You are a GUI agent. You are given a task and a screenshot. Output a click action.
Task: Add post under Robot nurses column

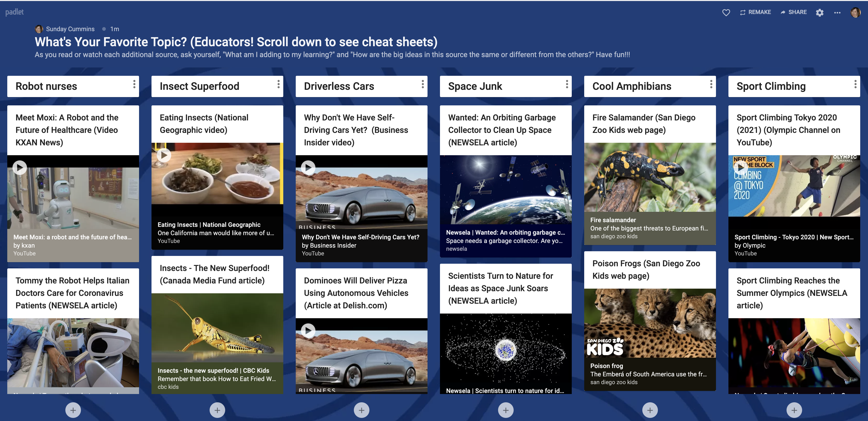point(73,410)
